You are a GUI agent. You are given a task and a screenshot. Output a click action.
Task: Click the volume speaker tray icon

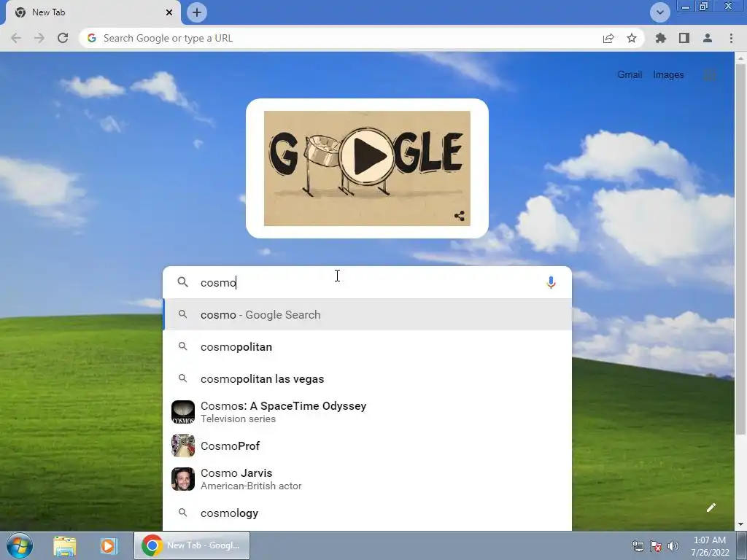tap(673, 546)
